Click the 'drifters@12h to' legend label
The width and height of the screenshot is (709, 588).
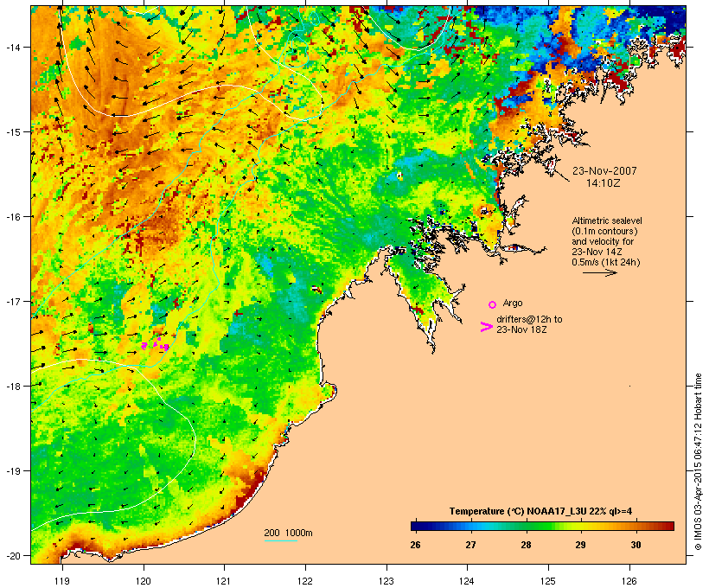[529, 319]
